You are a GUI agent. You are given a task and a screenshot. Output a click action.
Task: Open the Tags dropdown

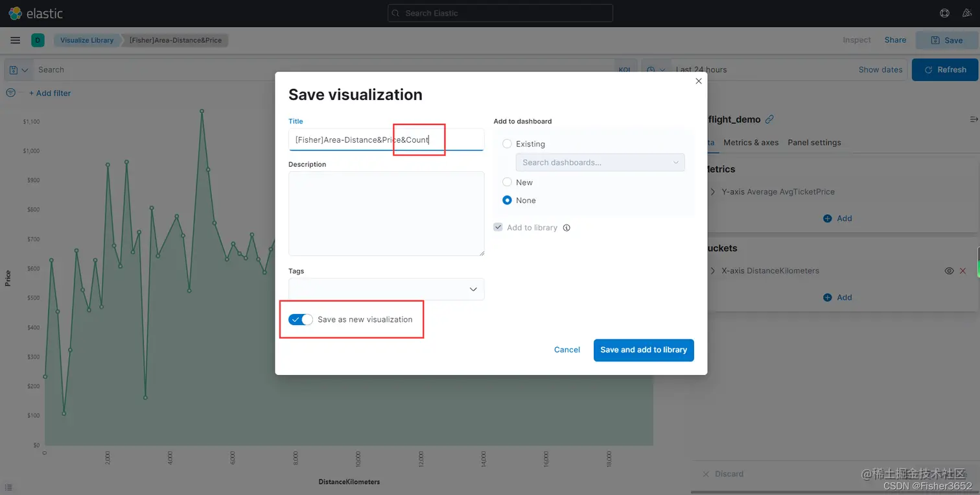coord(386,289)
